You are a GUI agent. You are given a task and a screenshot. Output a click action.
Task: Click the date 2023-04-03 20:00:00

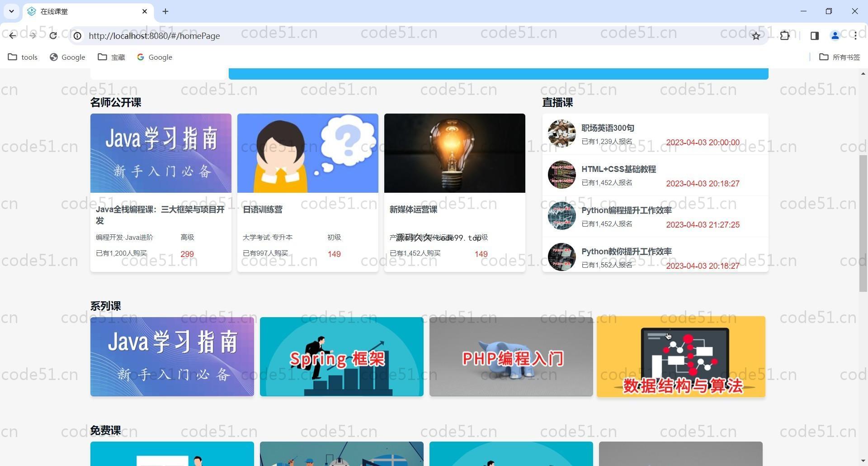(x=703, y=143)
